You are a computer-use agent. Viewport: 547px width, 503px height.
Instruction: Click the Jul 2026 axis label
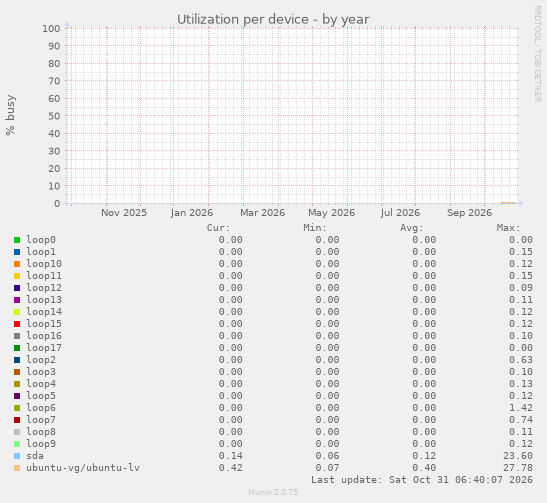[x=400, y=213]
